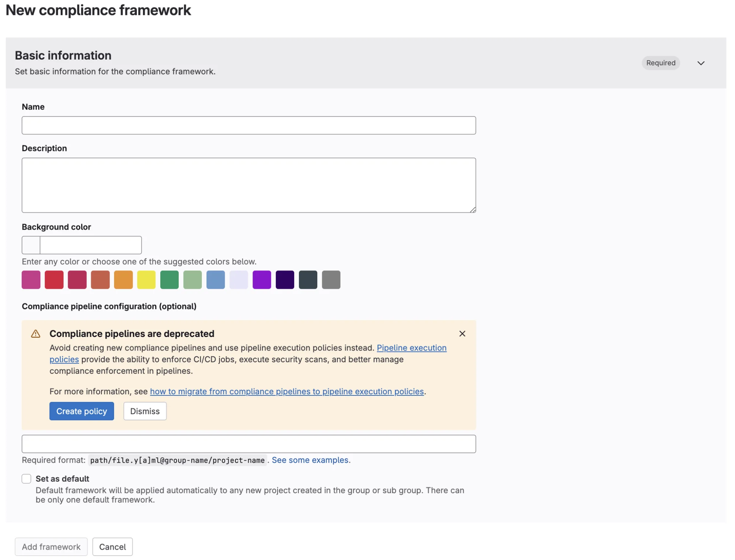Select the dark green color swatch
The height and width of the screenshot is (560, 735).
pos(170,280)
